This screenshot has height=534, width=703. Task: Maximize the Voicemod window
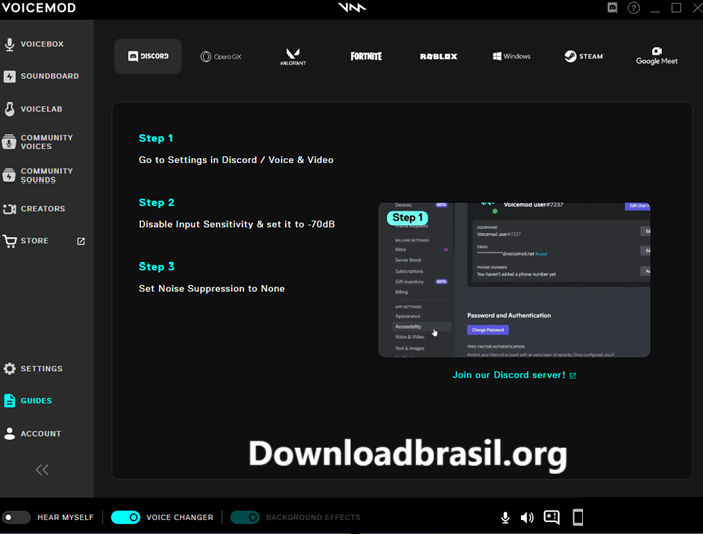click(676, 8)
